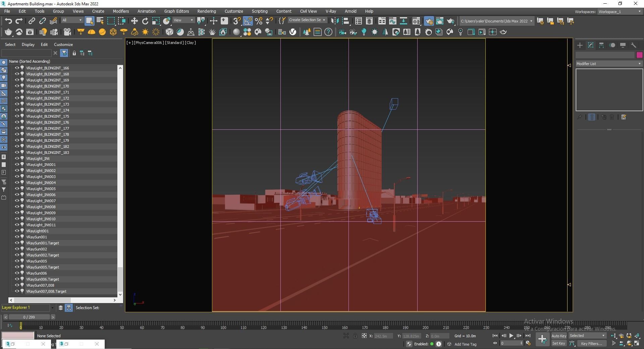Toggle the selection lock in status bar
This screenshot has height=349, width=644.
tap(355, 336)
